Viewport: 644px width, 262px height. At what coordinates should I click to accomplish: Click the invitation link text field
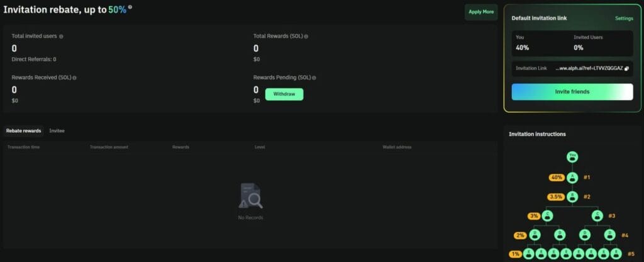[x=572, y=68]
